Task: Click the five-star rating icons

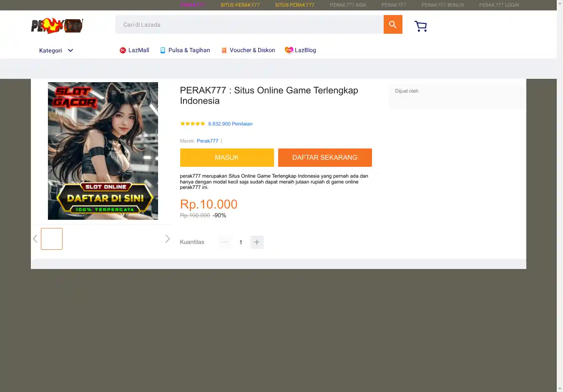Action: click(x=192, y=124)
